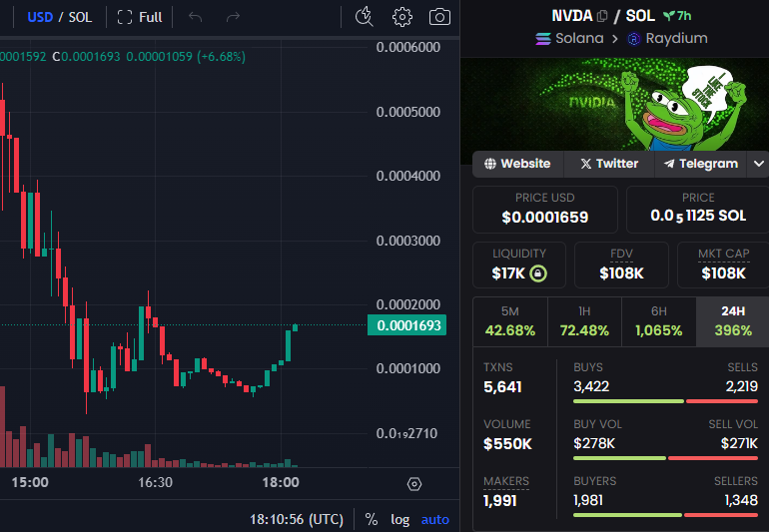Screen dimensions: 769x532
Task: Toggle log scale mode
Action: [399, 519]
